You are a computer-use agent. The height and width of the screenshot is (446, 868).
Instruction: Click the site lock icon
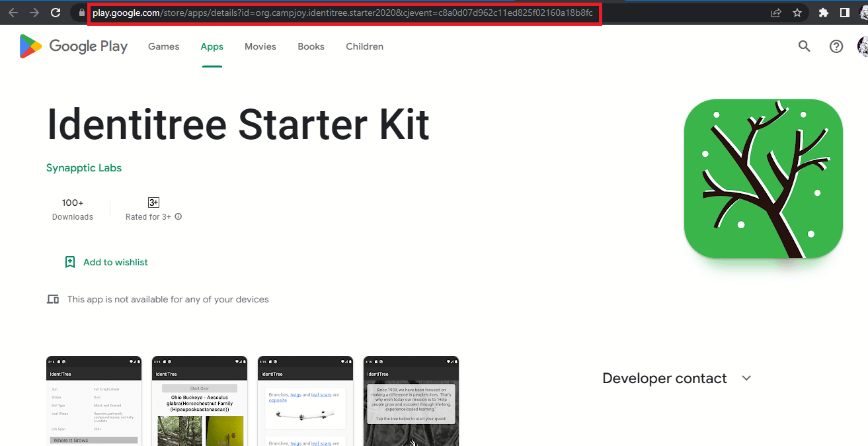pyautogui.click(x=81, y=13)
